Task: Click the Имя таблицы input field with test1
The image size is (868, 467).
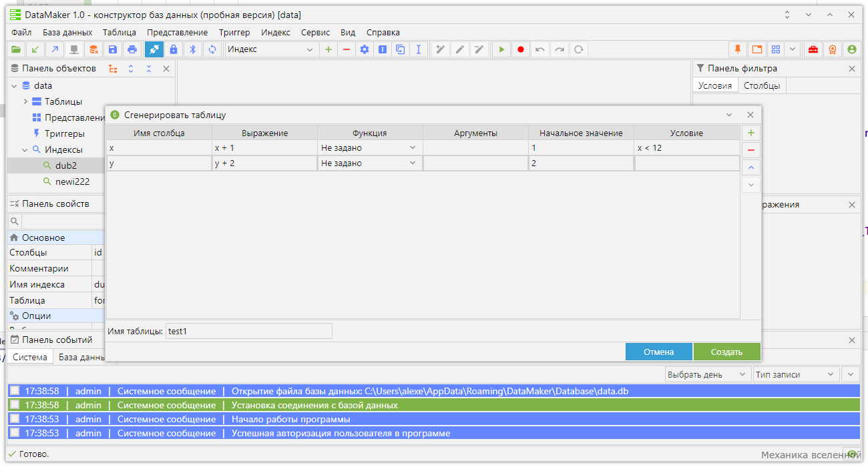Action: point(248,331)
